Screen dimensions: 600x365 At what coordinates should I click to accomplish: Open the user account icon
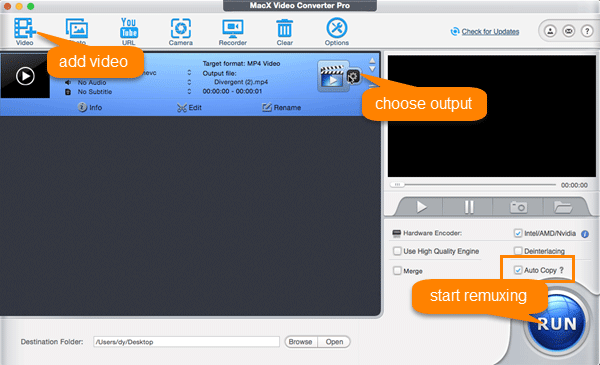point(550,31)
